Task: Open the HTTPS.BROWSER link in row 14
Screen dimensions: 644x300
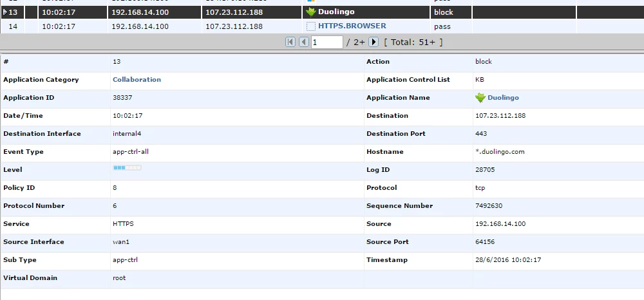Action: tap(352, 26)
